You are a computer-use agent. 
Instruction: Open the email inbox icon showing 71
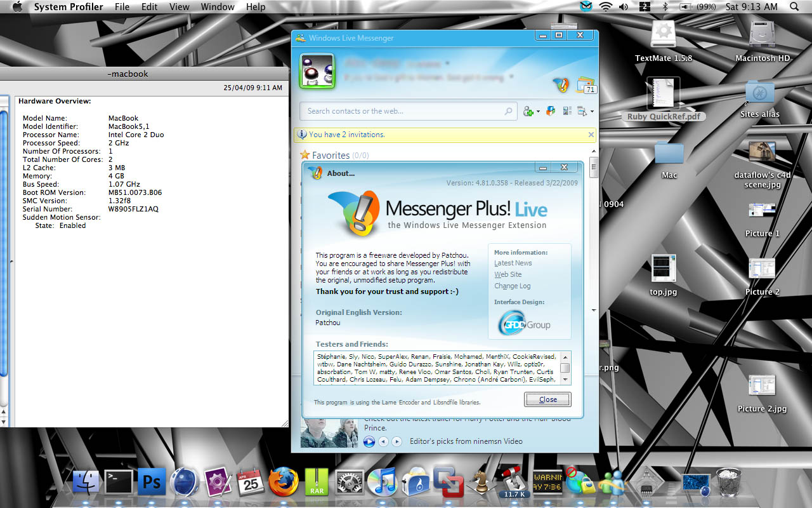coord(586,85)
